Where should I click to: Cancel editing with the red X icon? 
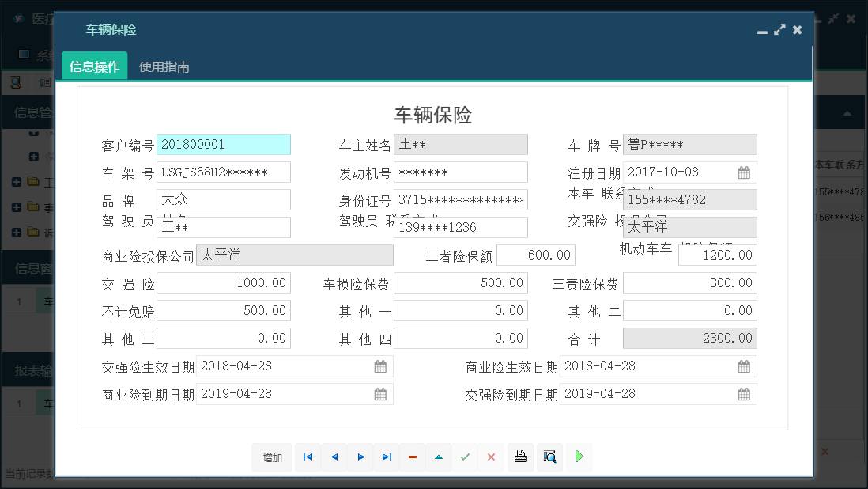click(x=491, y=457)
